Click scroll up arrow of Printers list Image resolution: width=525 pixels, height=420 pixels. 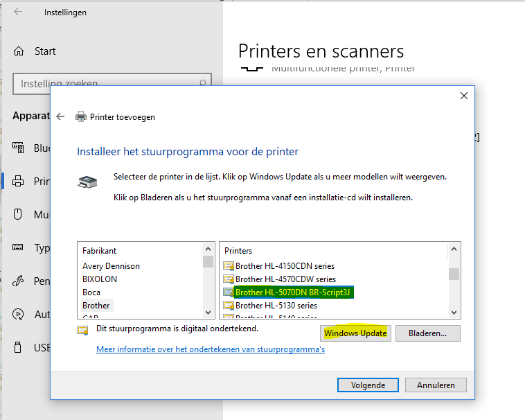point(454,249)
